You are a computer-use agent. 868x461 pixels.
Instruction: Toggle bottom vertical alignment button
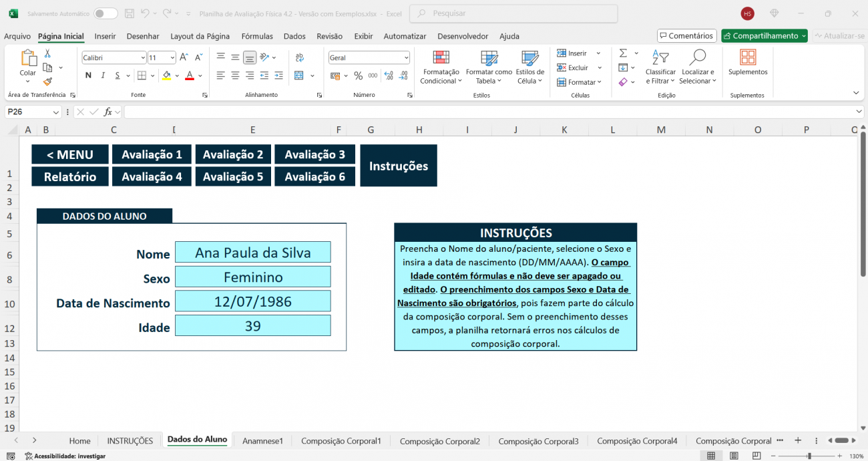(250, 57)
